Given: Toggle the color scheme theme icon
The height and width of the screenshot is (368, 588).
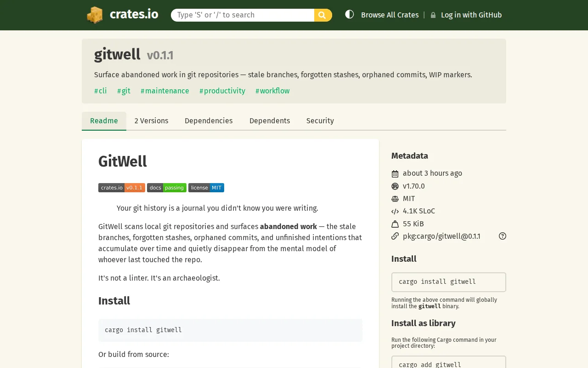Looking at the screenshot, I should 350,14.
